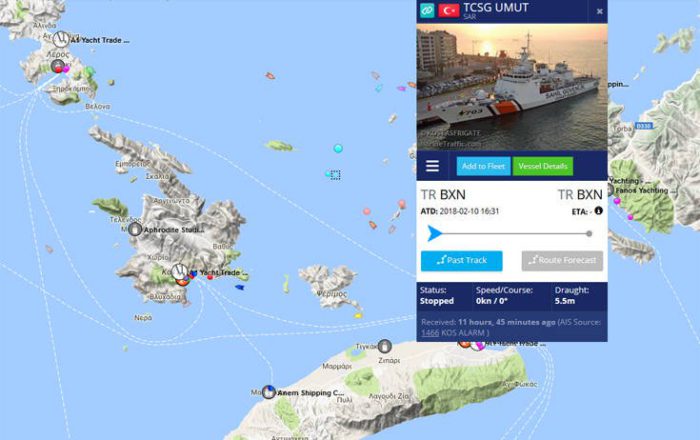Click the greyed Route Forecast button
The height and width of the screenshot is (440, 700).
pos(562,261)
